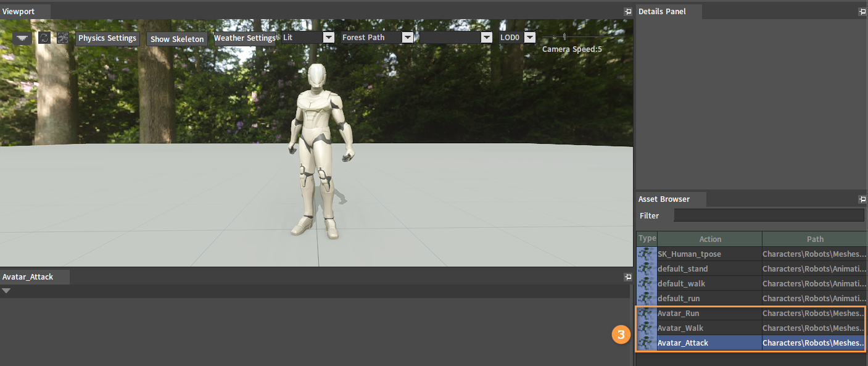Viewport: 868px width, 366px height.
Task: Click the animation icon for SK_Human_tpose
Action: (x=647, y=254)
